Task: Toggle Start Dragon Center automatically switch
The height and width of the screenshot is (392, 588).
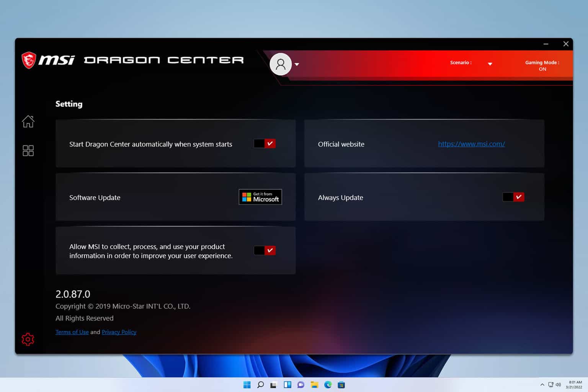Action: (x=265, y=144)
